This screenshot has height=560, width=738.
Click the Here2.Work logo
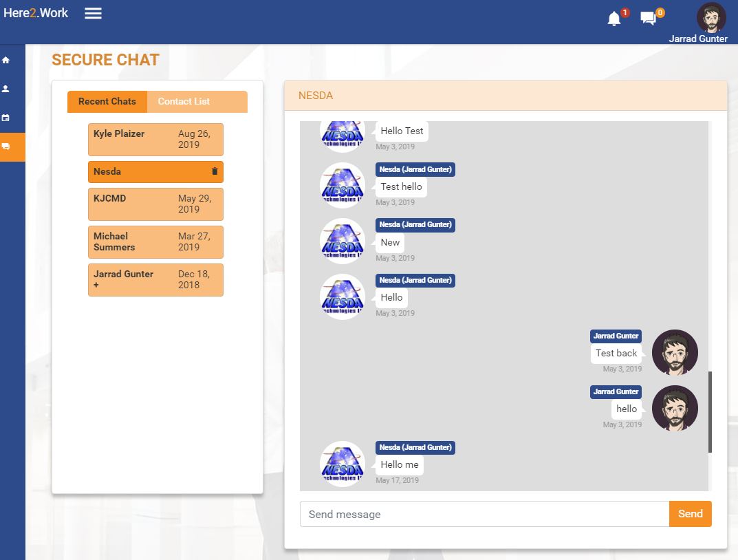pos(36,12)
